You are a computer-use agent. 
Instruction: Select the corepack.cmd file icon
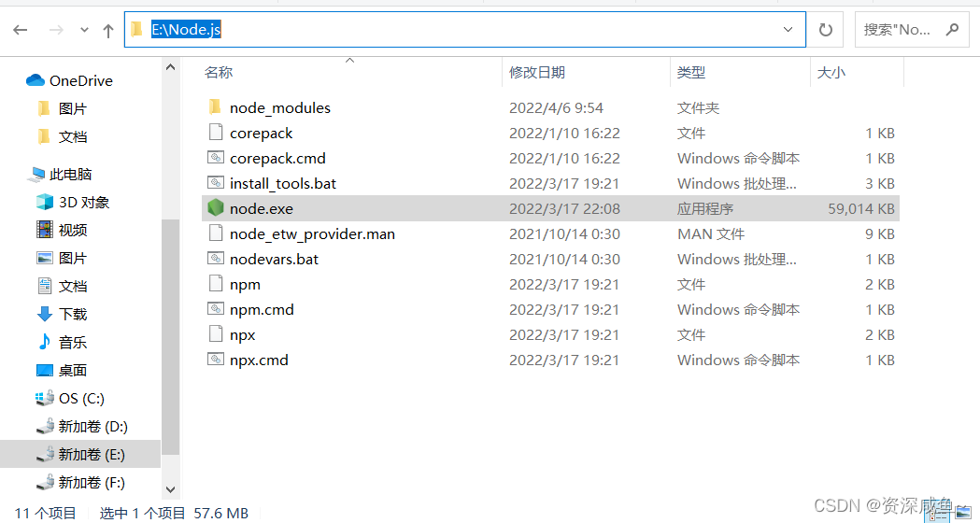click(216, 158)
